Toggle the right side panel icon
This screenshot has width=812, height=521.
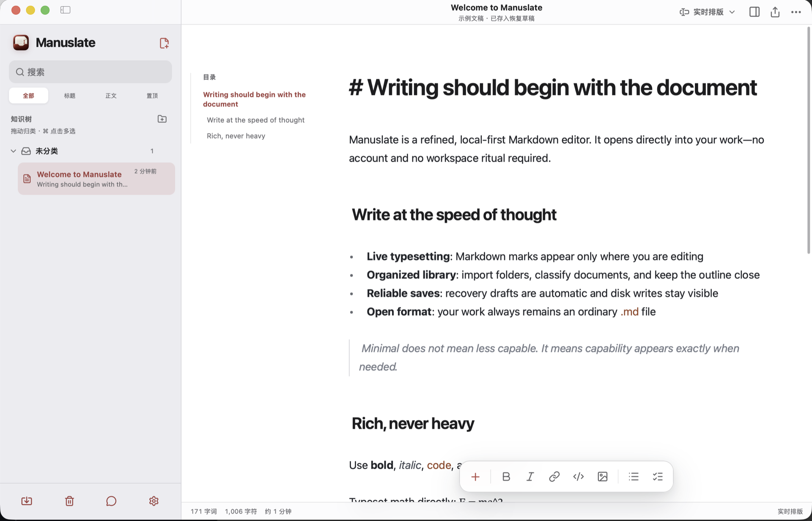tap(754, 12)
